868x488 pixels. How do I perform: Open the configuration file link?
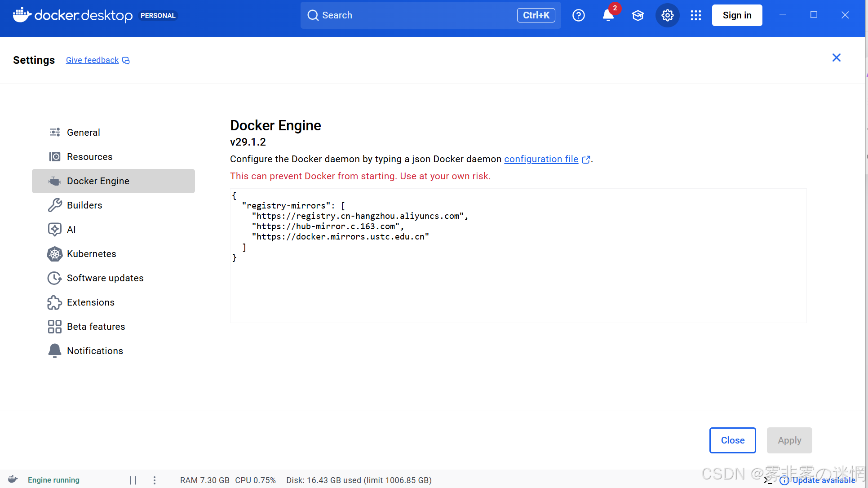pyautogui.click(x=541, y=159)
